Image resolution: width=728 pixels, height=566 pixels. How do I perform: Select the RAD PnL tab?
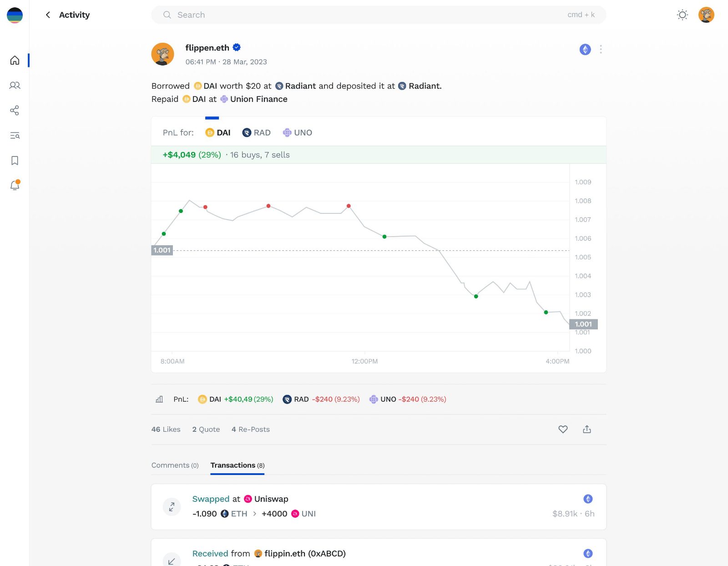click(x=257, y=133)
